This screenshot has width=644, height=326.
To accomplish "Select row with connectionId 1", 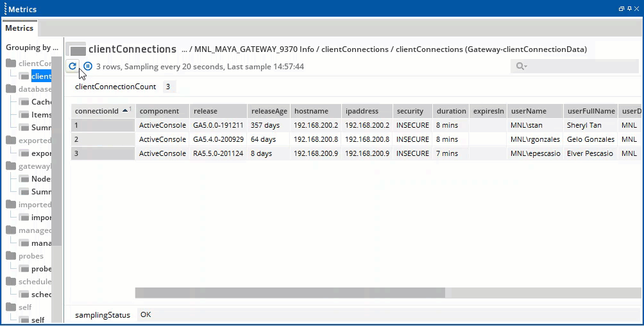I will coord(103,125).
